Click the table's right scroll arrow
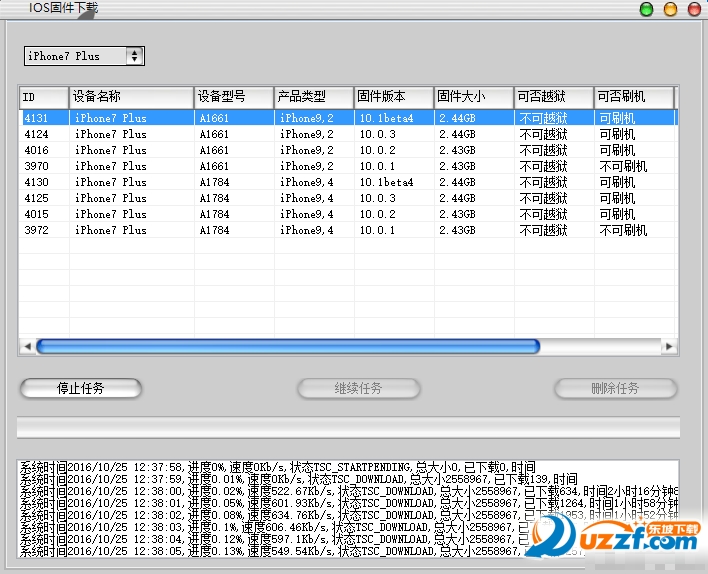 point(669,346)
